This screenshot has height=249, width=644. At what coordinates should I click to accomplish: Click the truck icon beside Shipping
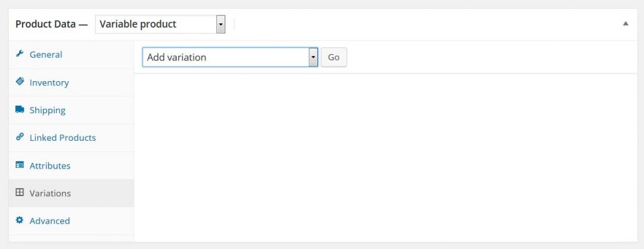19,109
